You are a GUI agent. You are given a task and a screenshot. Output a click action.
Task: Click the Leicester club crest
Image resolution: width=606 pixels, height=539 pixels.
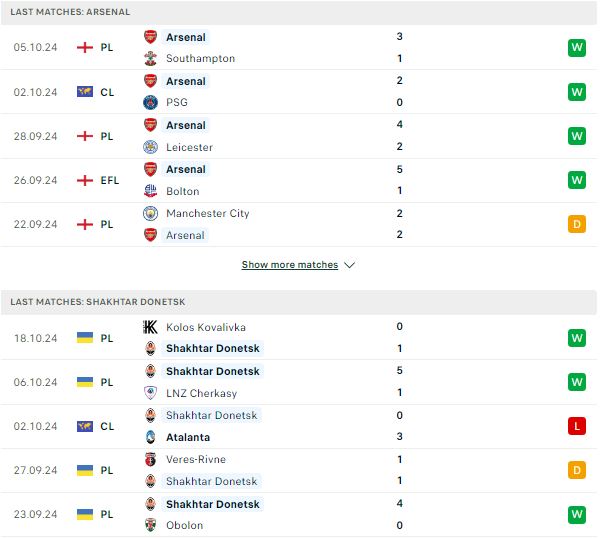150,147
